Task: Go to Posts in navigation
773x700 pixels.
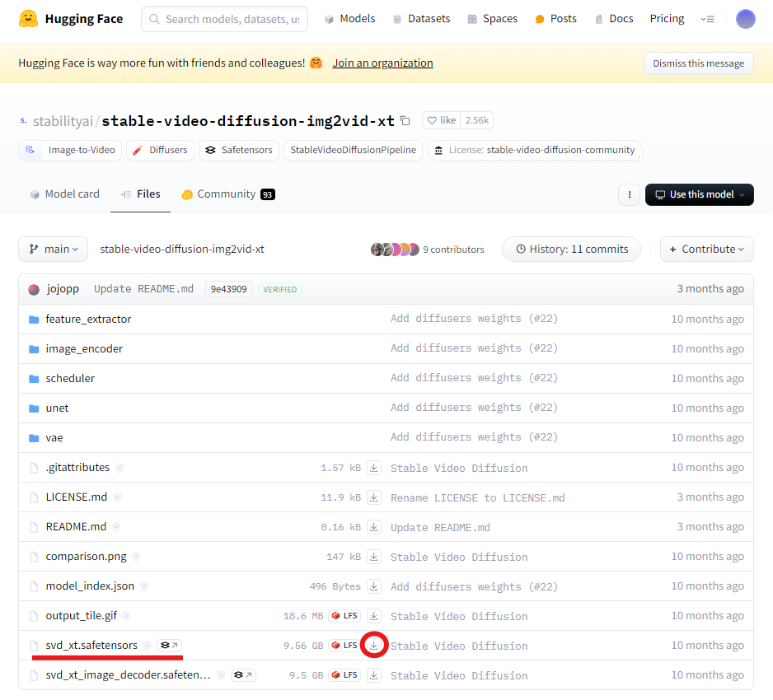Action: click(x=555, y=19)
